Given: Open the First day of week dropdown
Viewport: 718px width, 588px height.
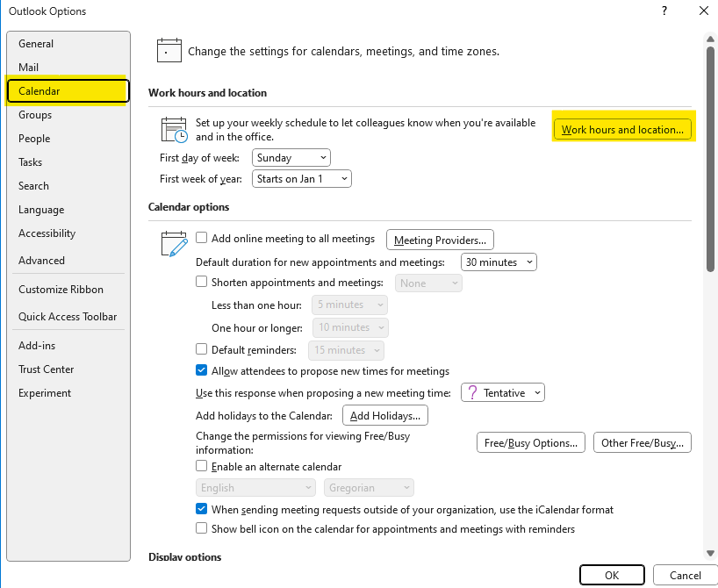Looking at the screenshot, I should [x=291, y=158].
